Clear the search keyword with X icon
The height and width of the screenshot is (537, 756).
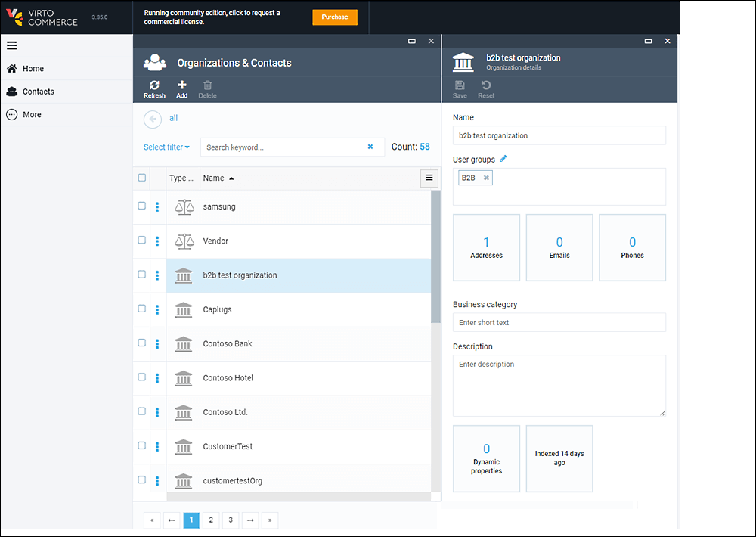370,147
